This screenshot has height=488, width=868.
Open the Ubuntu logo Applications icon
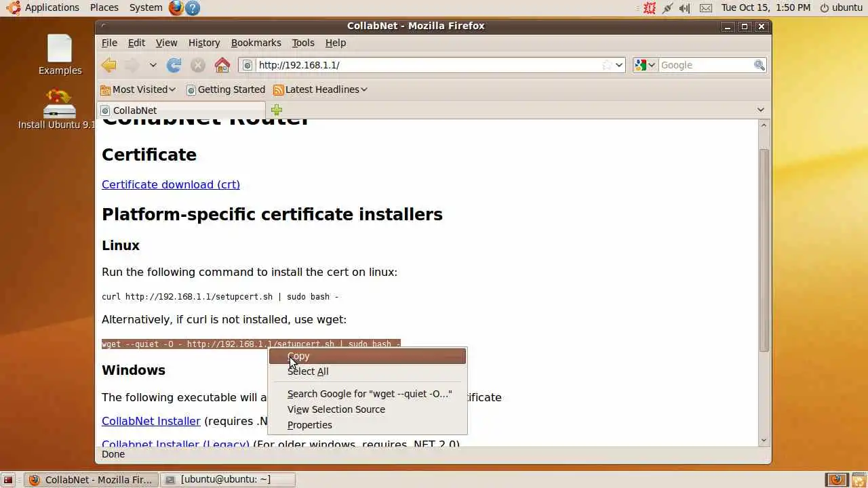click(14, 7)
